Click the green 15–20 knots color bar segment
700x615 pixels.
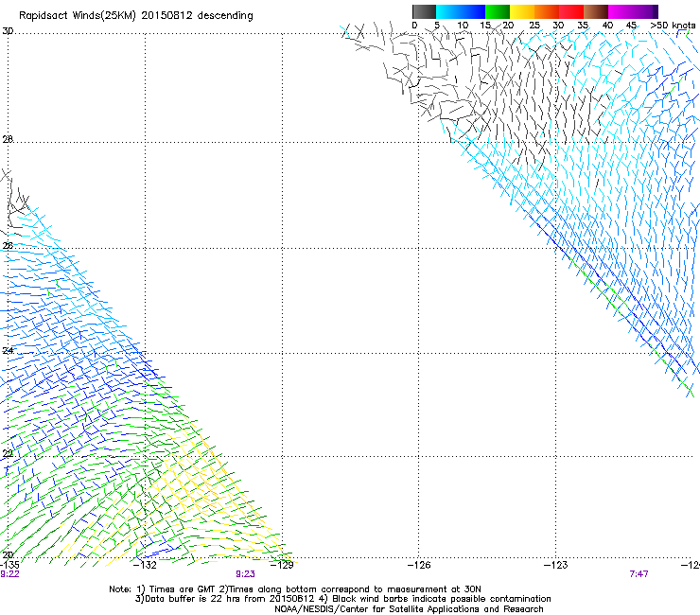point(498,11)
